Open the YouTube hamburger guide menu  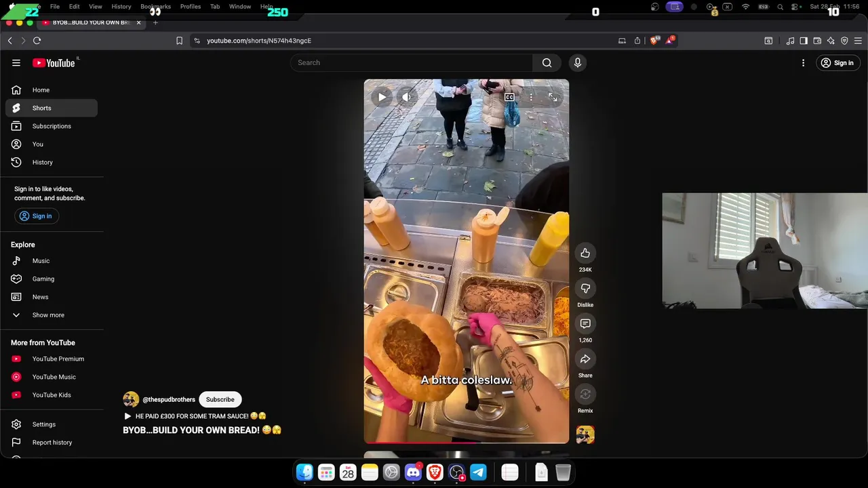(x=16, y=62)
